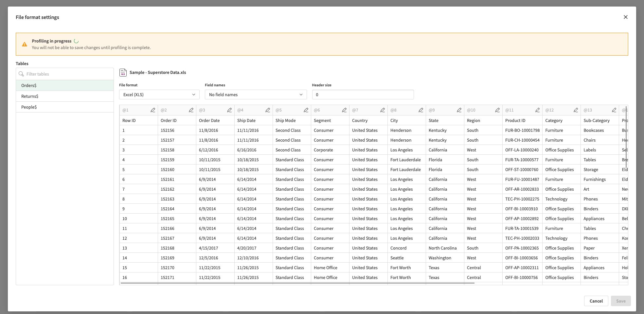644x314 pixels.
Task: Click the 'Ship Mode' cell
Action: 292,120
